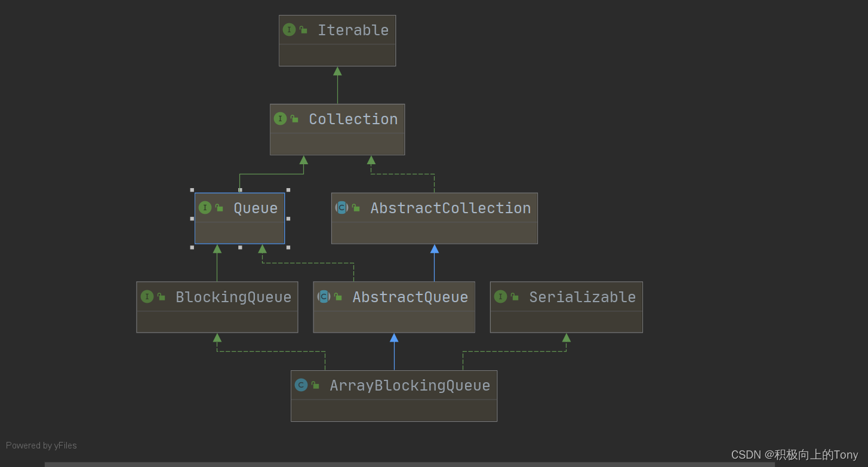Expand the lower compartment of Serializable
868x467 pixels.
click(x=566, y=322)
